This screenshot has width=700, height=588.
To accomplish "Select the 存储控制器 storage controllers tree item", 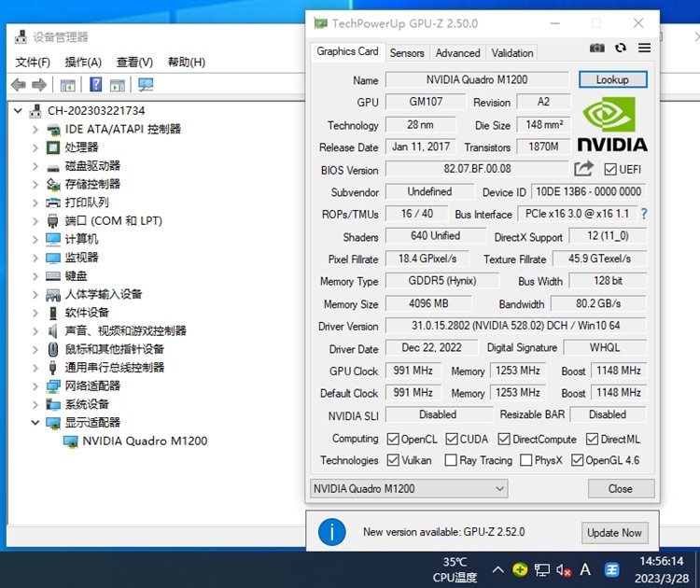I will [92, 185].
